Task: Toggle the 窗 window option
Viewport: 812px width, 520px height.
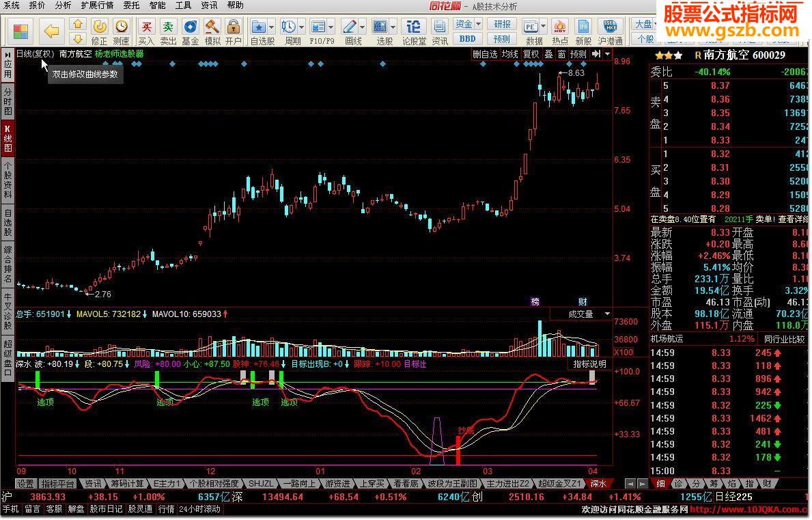Action: pos(561,54)
